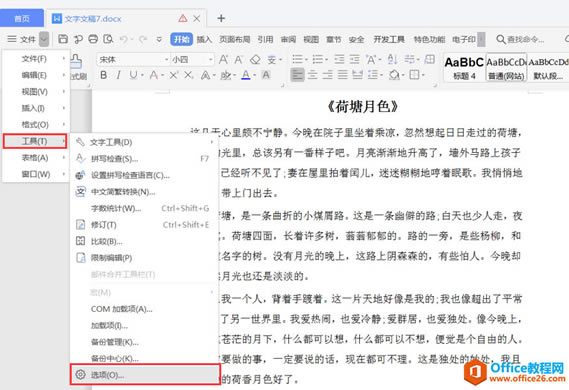Open highlight color dropdown arrow
This screenshot has height=390, width=569.
coord(234,75)
